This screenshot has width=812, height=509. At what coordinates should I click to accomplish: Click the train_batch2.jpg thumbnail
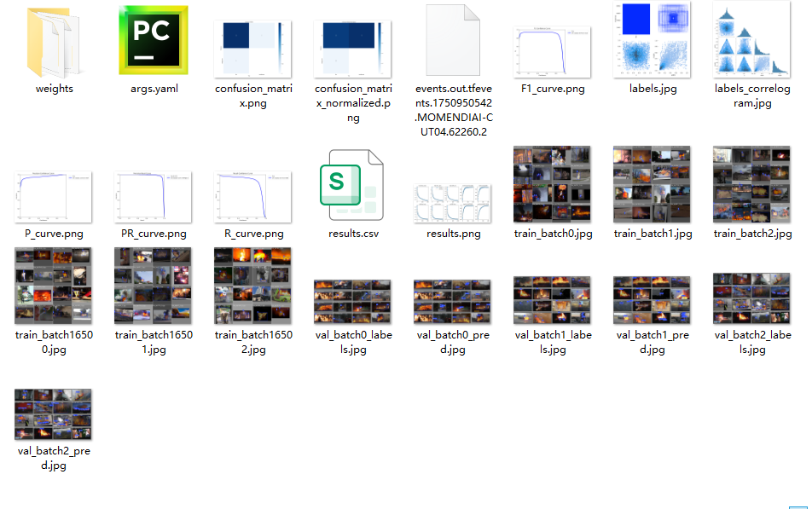coord(752,184)
